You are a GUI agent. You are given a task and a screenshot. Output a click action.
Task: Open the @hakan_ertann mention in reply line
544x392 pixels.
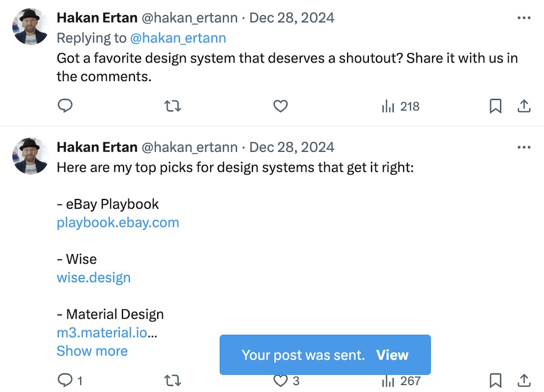coord(178,38)
